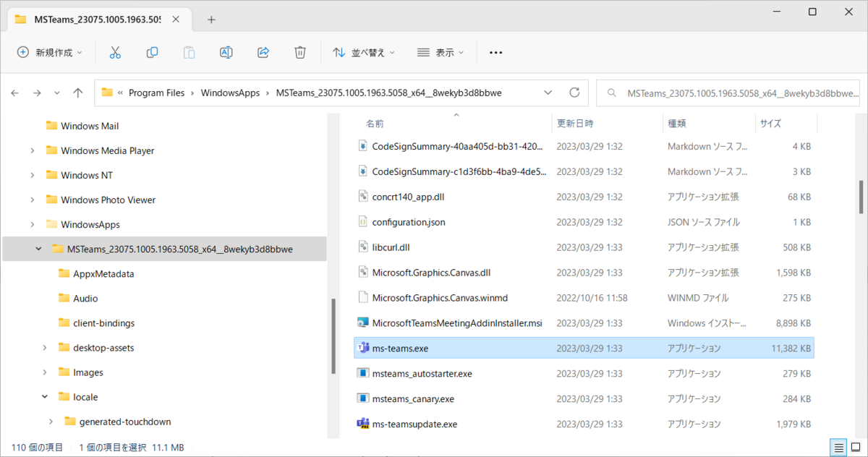Click the concrt140_app.dll file icon

click(x=364, y=196)
